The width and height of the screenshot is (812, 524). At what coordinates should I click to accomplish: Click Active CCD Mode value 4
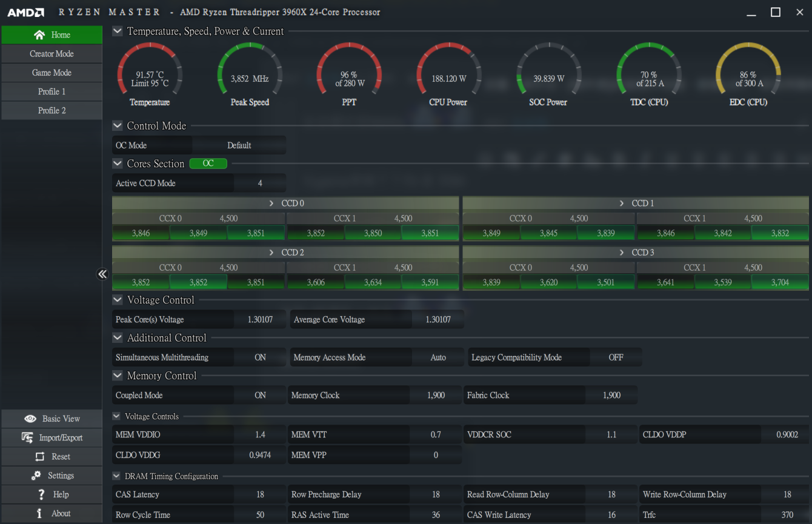click(260, 183)
